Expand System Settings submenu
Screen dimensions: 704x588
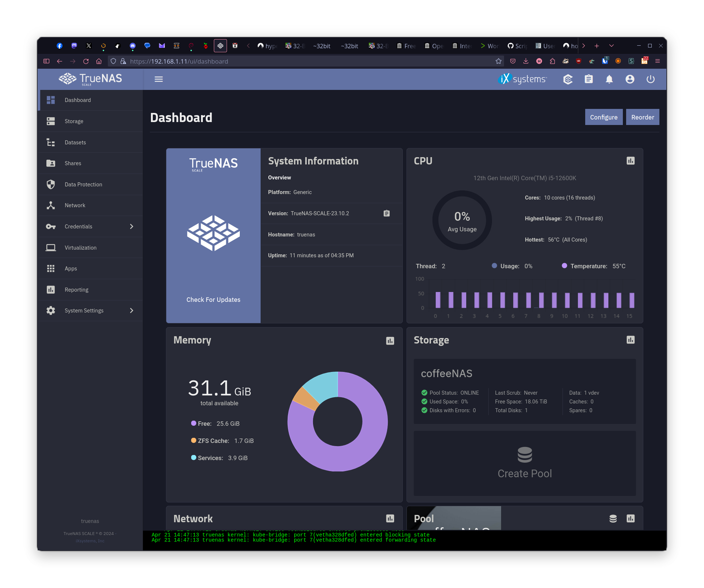click(131, 311)
